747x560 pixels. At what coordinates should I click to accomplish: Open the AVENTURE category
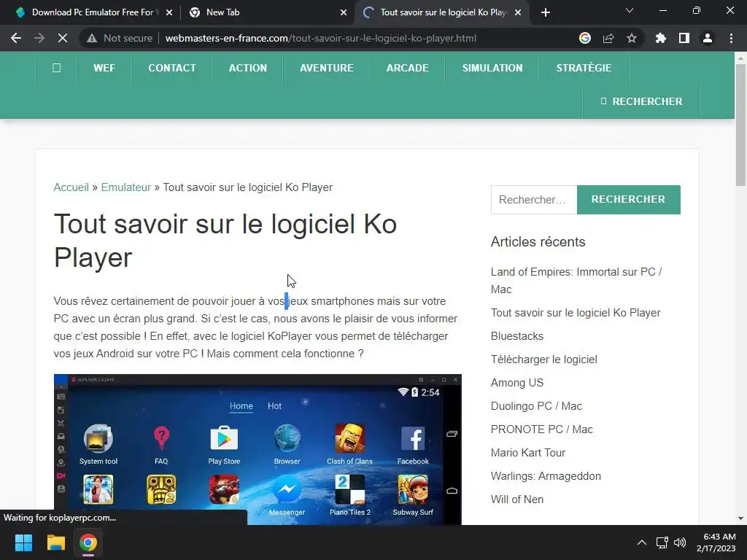tap(326, 68)
